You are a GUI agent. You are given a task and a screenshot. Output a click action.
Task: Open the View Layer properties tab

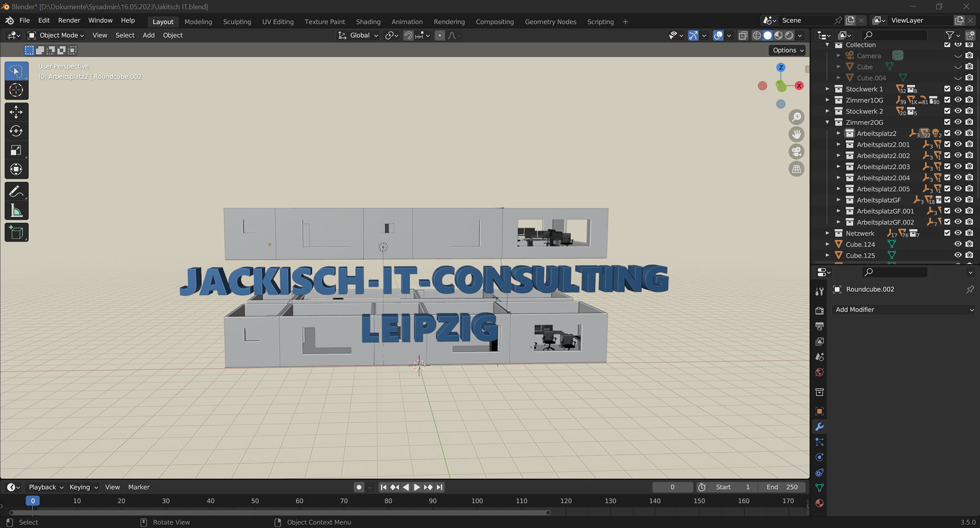[x=820, y=341]
